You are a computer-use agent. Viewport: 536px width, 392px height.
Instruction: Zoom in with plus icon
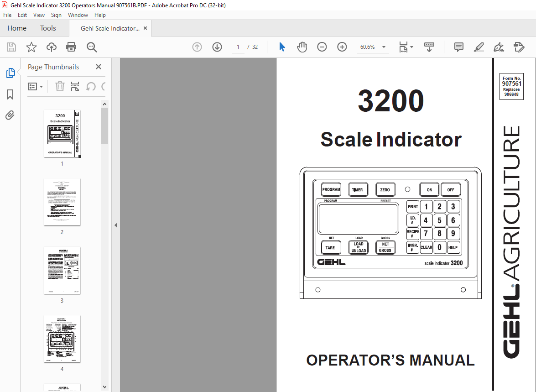coord(342,47)
